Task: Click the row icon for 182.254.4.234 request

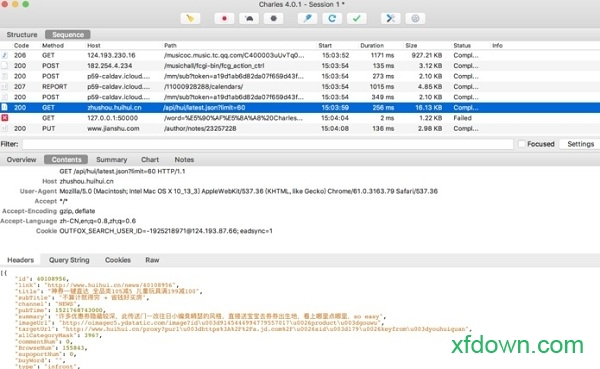Action: [5, 66]
